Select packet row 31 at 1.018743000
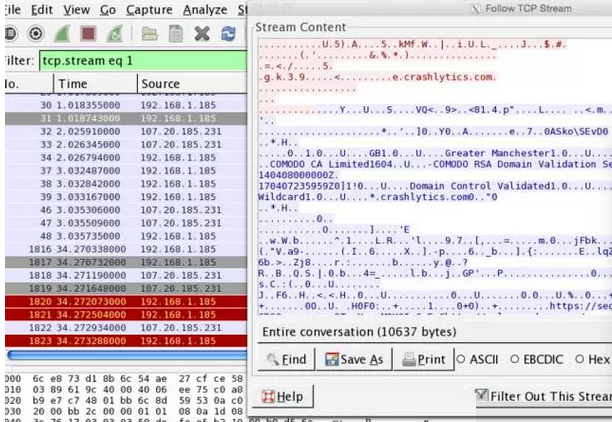This screenshot has height=422, width=612. [x=126, y=118]
